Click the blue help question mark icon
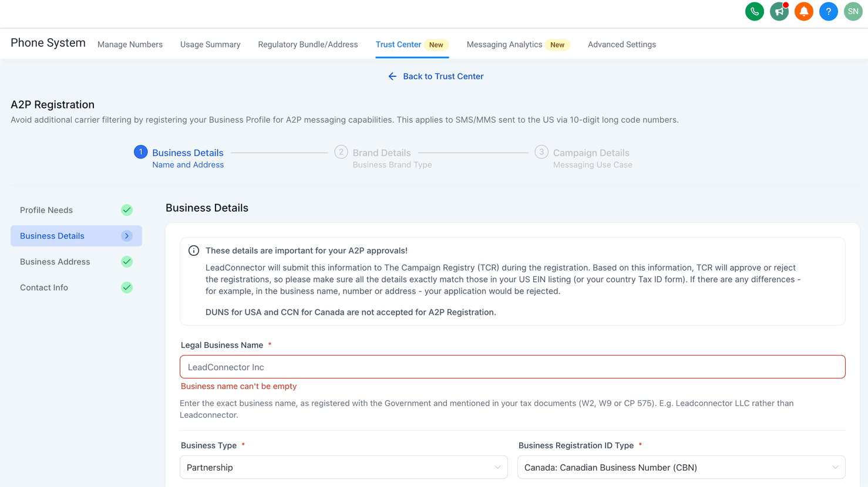868x487 pixels. 829,12
